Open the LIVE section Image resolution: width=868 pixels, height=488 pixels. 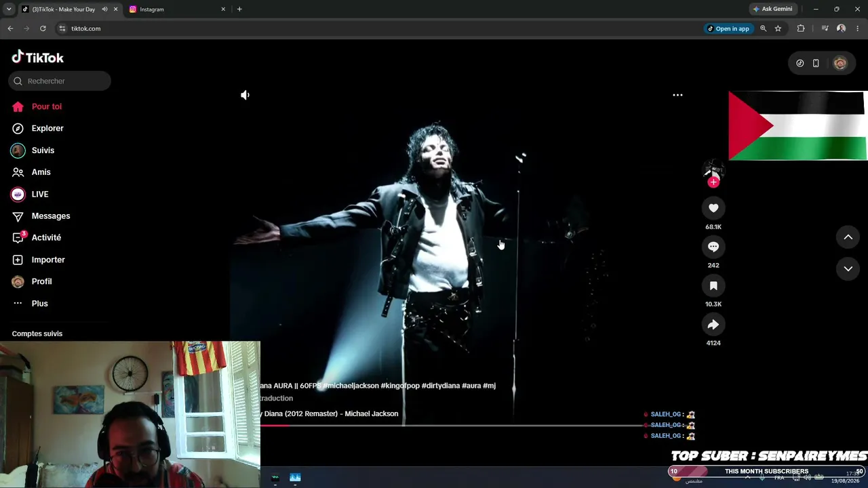40,194
